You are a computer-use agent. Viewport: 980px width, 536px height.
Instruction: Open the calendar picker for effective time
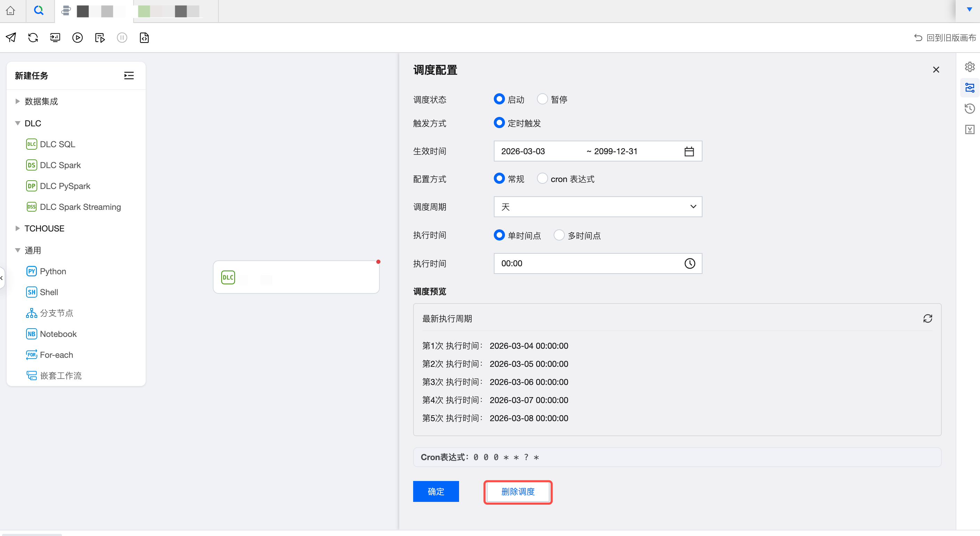[689, 151]
